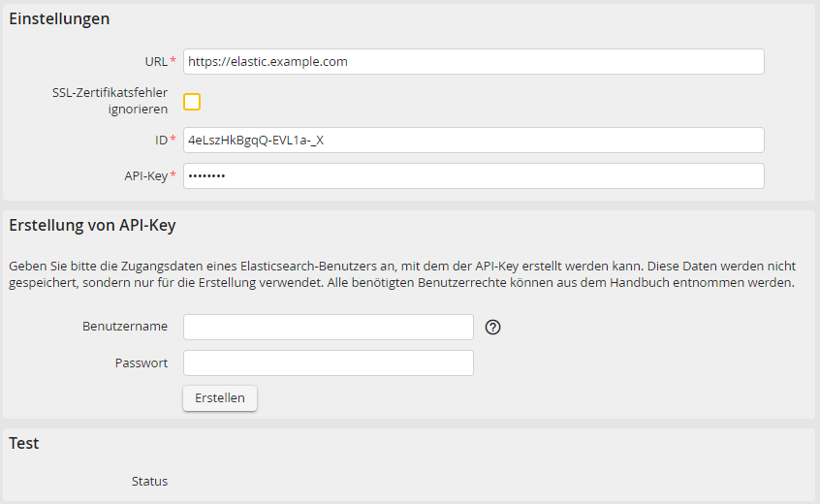Enable the SSL-Zertifikatsfehler ignorieren checkbox

coord(192,102)
